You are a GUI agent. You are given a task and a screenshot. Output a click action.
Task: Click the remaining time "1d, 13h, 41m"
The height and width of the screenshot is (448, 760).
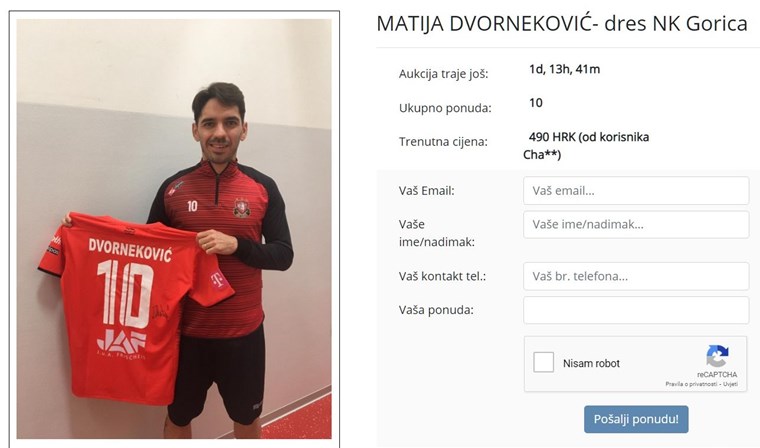pyautogui.click(x=565, y=69)
